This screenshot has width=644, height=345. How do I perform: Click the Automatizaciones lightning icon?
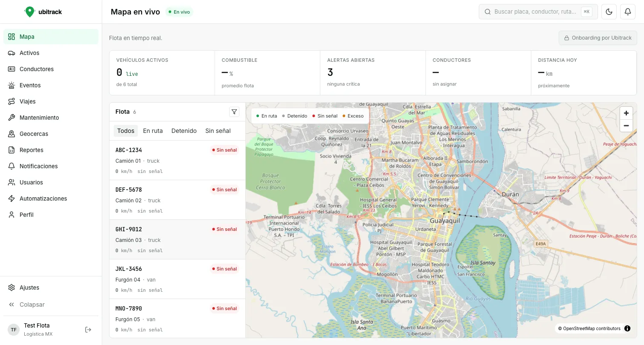tap(11, 198)
